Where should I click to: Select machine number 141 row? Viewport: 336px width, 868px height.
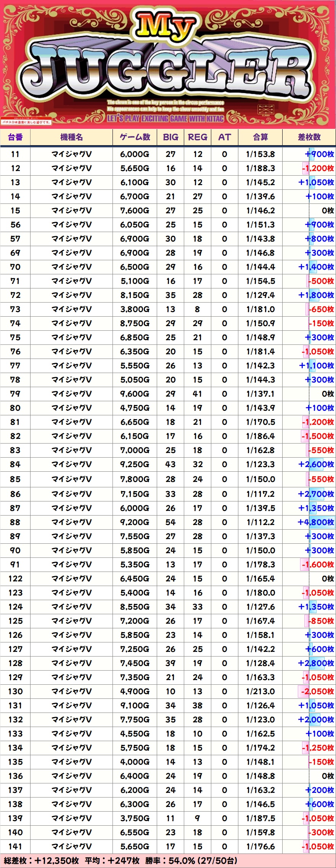[x=15, y=847]
